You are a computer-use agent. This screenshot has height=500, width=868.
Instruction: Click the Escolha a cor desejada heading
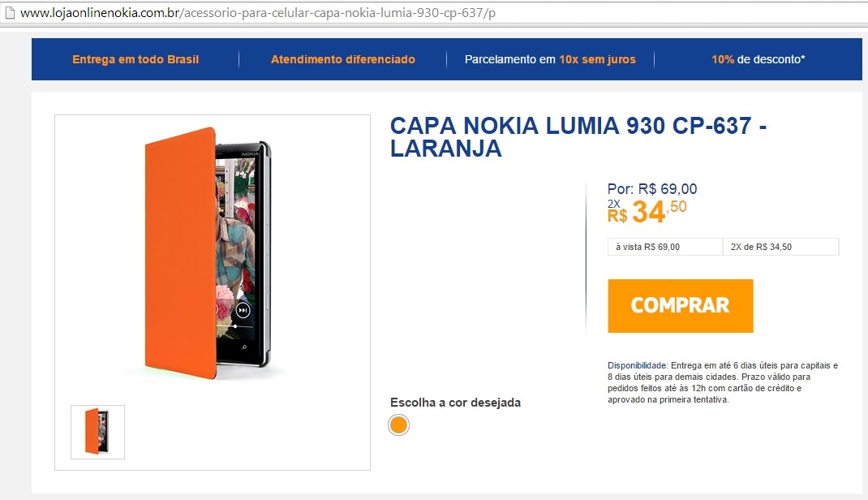[455, 403]
